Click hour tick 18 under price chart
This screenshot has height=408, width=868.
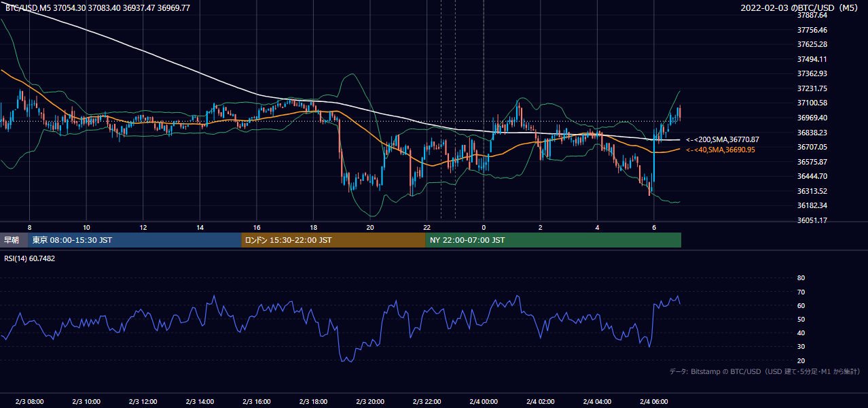(313, 227)
